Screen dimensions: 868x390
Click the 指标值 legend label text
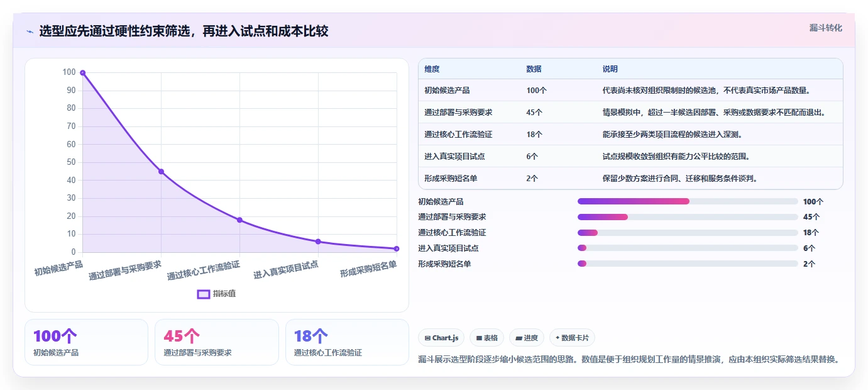click(x=224, y=294)
